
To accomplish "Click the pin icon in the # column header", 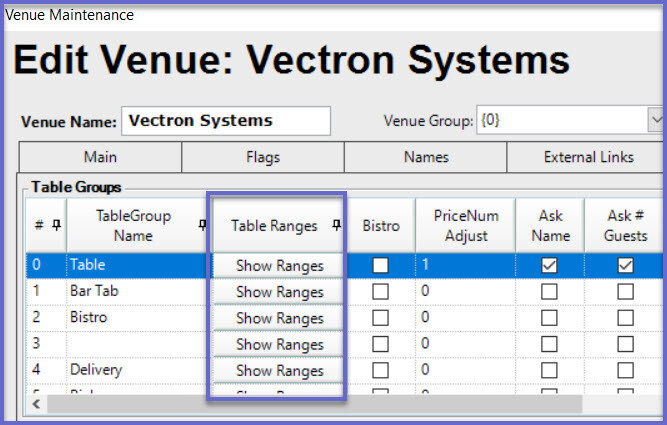I will click(56, 225).
